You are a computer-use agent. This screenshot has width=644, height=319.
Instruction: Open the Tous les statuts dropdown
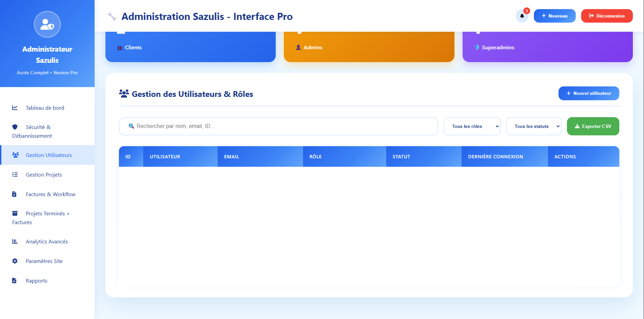point(534,126)
